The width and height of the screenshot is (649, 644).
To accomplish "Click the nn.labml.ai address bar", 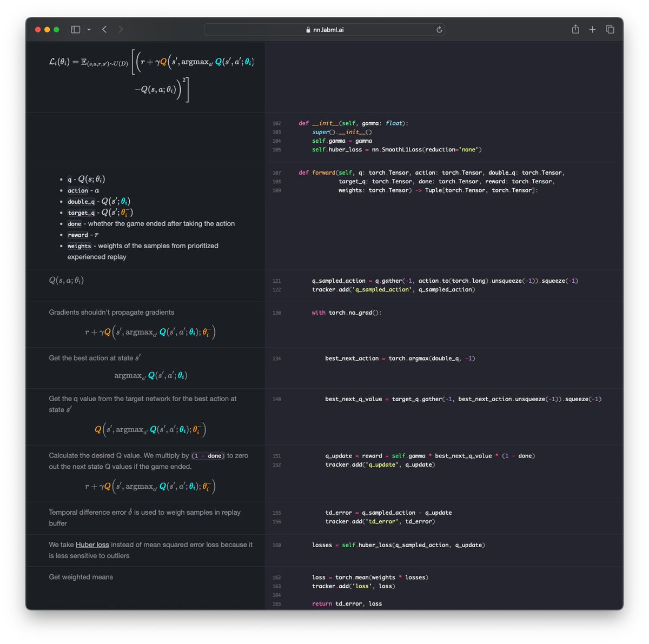I will [x=325, y=30].
